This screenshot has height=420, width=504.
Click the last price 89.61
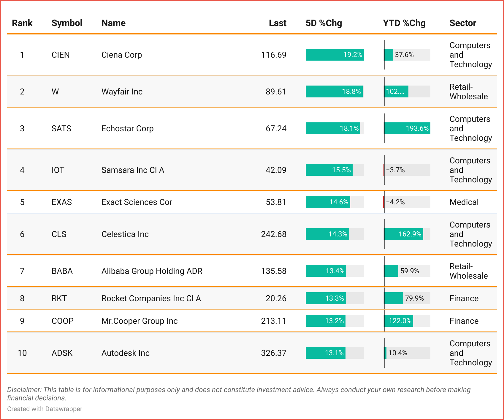(276, 91)
